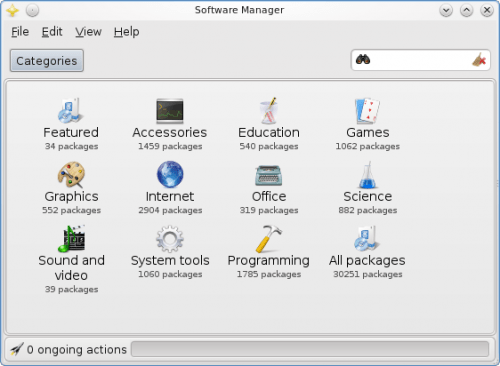
Task: Click the binoculars search icon
Action: click(363, 60)
